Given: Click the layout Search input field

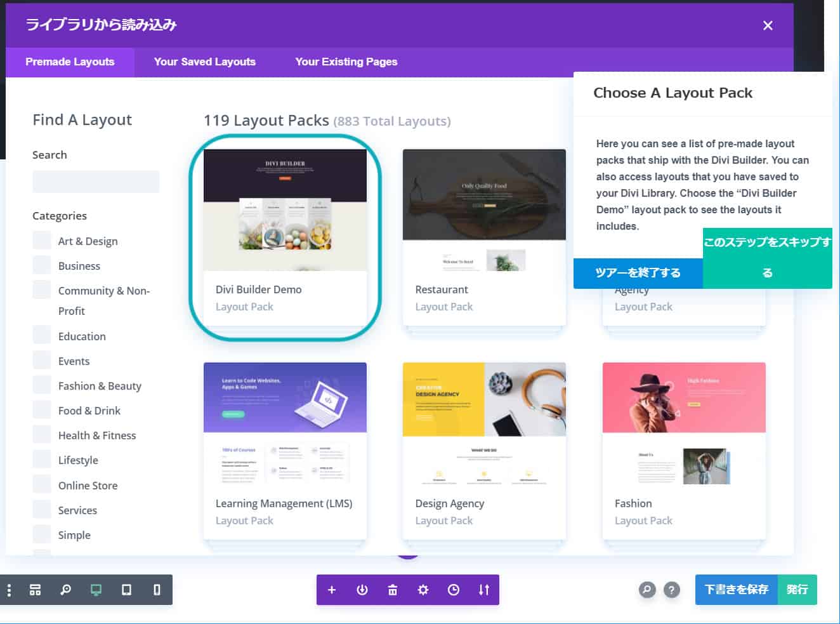Looking at the screenshot, I should pos(96,182).
